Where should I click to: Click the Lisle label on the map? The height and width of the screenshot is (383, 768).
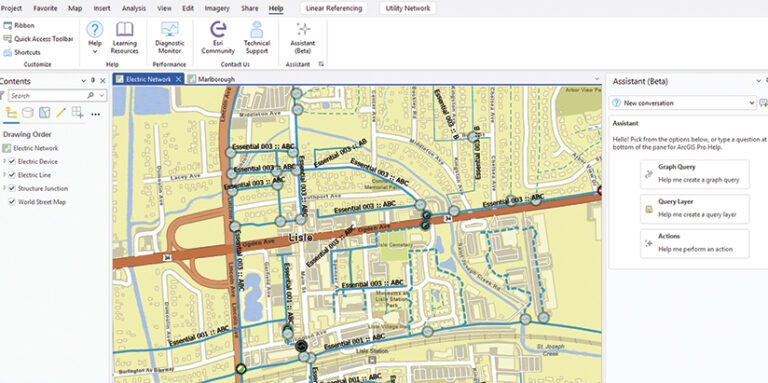[301, 238]
